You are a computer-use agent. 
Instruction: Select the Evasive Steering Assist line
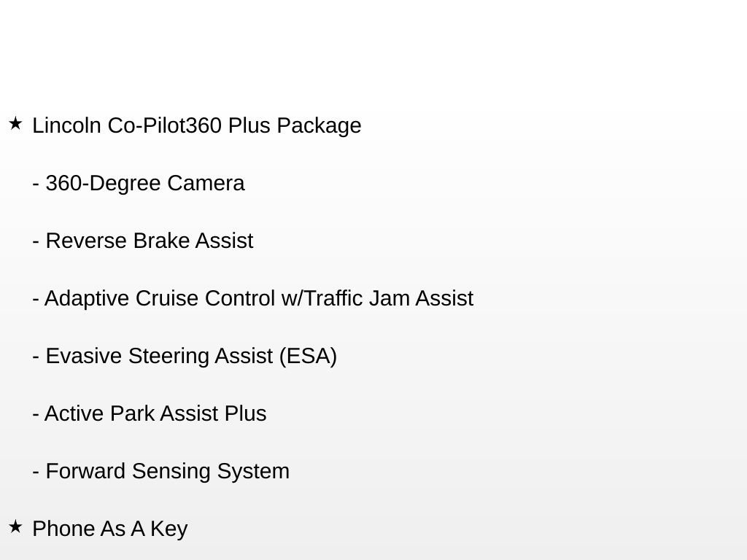pyautogui.click(x=185, y=356)
